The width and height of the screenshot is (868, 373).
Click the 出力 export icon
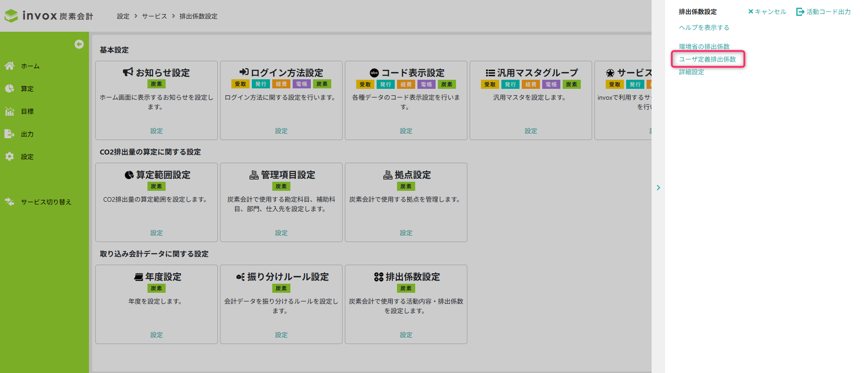click(10, 134)
